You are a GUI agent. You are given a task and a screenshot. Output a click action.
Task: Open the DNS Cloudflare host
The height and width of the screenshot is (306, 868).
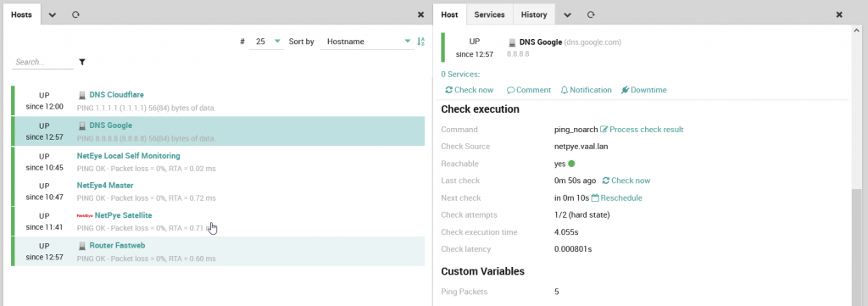point(116,95)
